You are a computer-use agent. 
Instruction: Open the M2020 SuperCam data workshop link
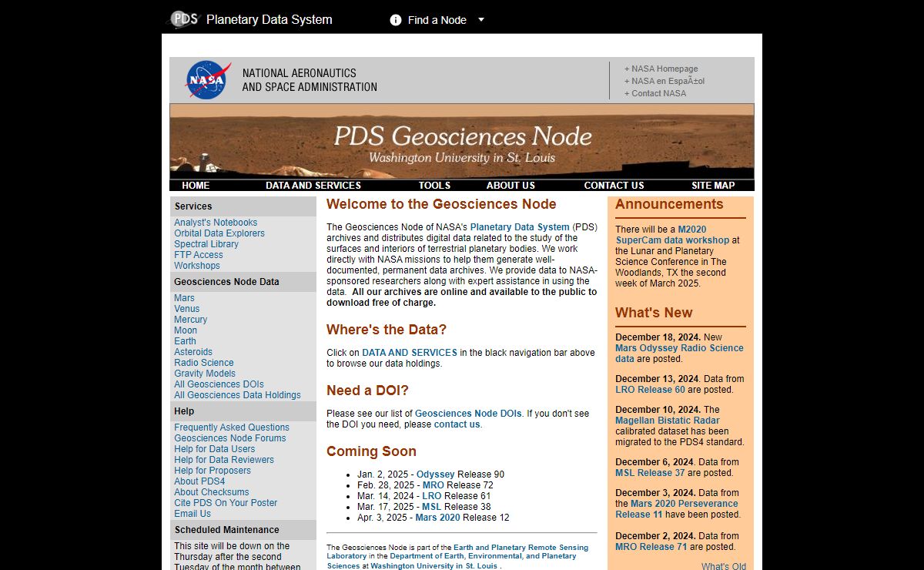pyautogui.click(x=672, y=235)
